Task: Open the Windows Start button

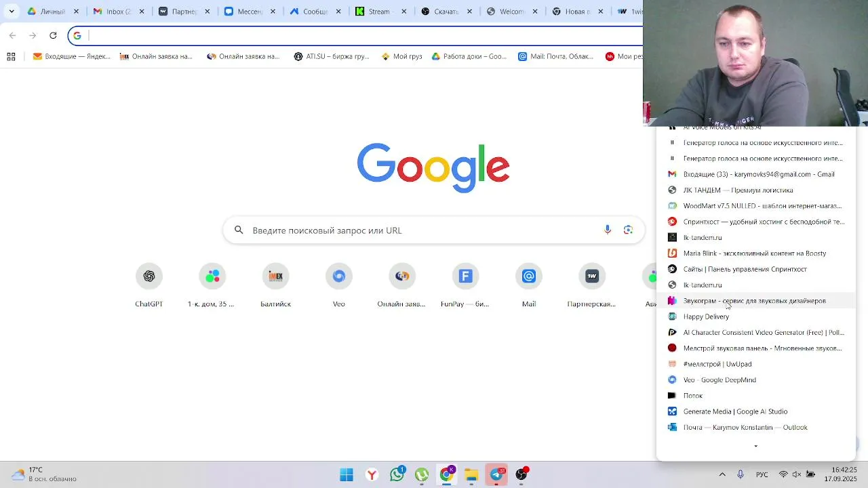Action: pos(347,474)
